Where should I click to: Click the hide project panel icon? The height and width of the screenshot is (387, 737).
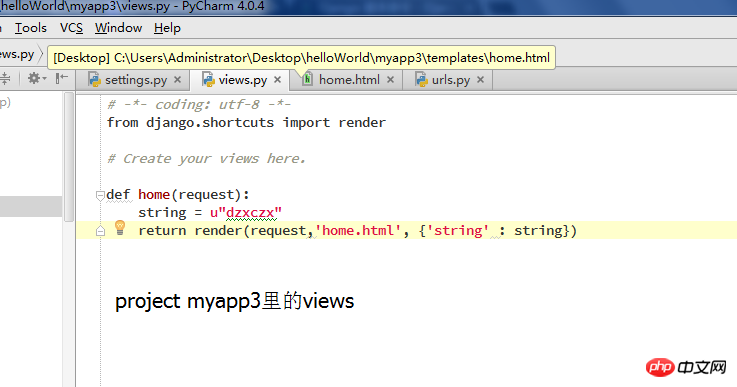[x=62, y=78]
